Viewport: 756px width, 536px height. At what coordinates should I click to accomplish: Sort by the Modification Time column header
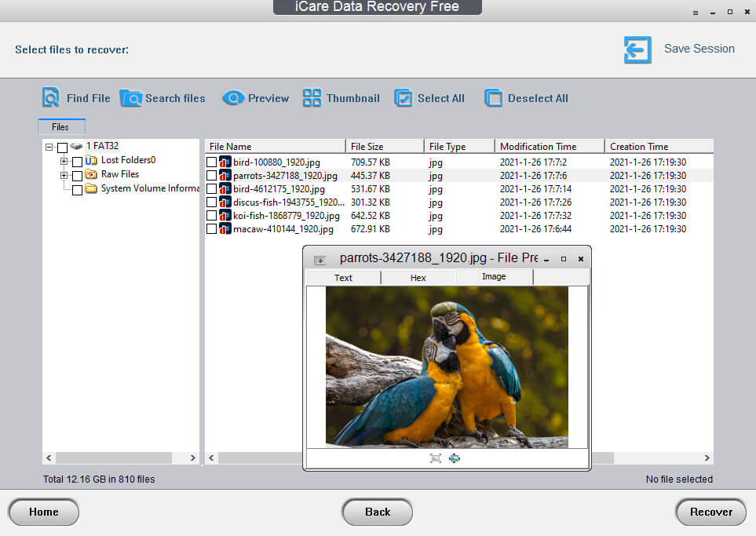coord(550,147)
